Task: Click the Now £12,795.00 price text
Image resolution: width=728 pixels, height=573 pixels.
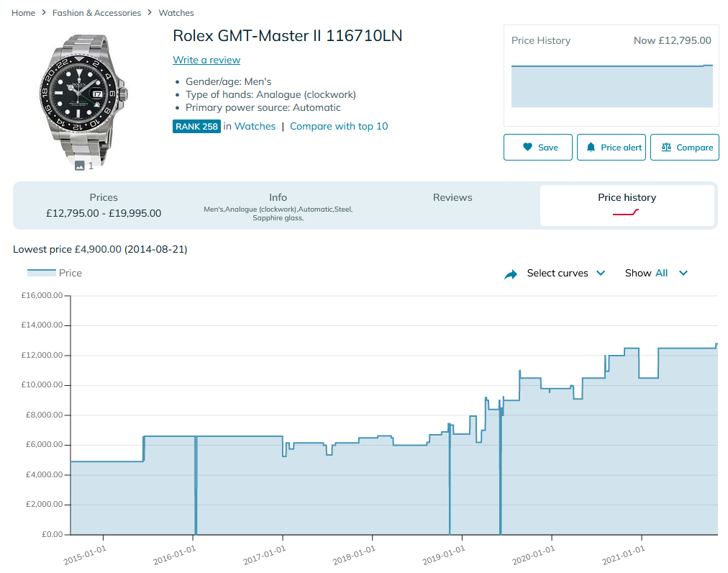Action: pos(673,41)
